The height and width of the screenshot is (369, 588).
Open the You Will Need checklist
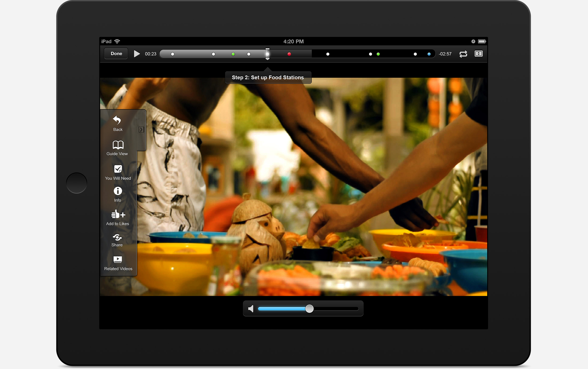(118, 172)
